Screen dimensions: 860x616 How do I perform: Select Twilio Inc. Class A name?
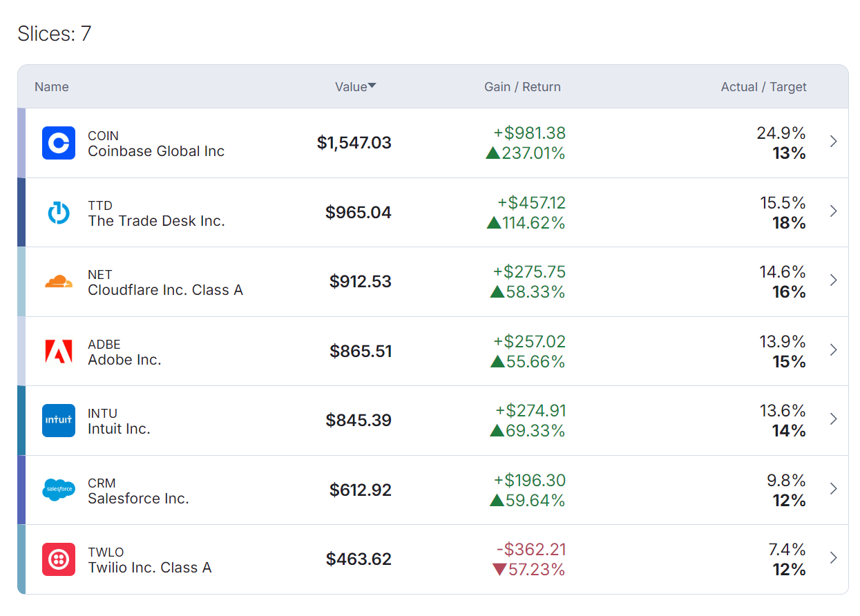point(150,568)
